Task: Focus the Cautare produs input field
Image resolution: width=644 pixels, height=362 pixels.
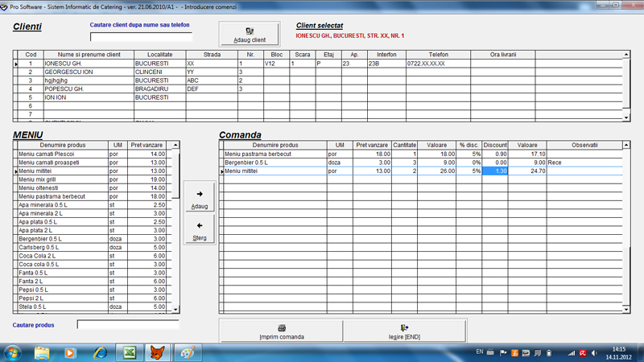Action: pos(128,325)
